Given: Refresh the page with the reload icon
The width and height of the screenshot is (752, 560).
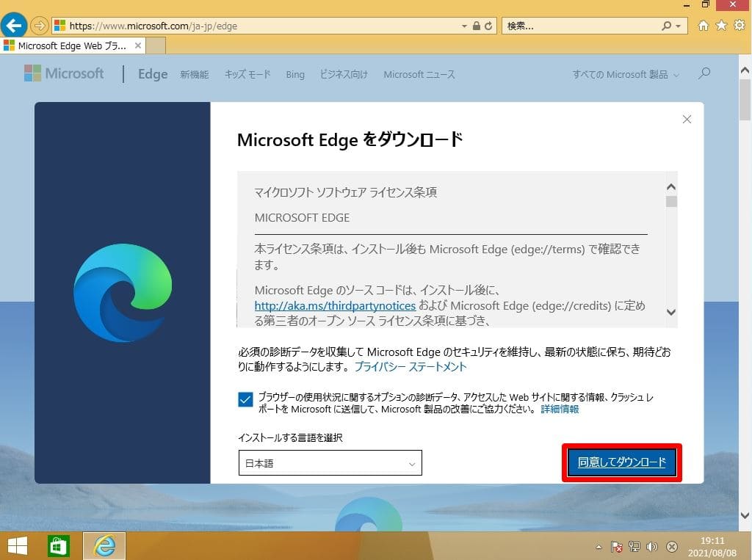Looking at the screenshot, I should click(488, 26).
